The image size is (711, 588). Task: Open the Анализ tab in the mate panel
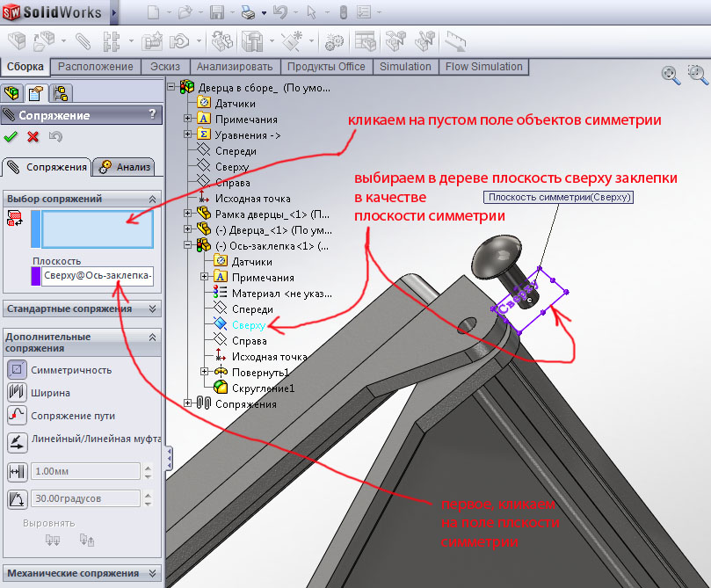point(126,167)
